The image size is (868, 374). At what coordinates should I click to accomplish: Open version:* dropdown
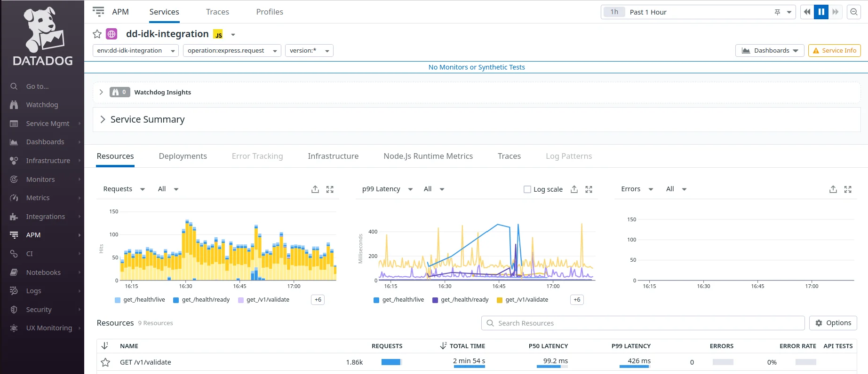coord(309,51)
